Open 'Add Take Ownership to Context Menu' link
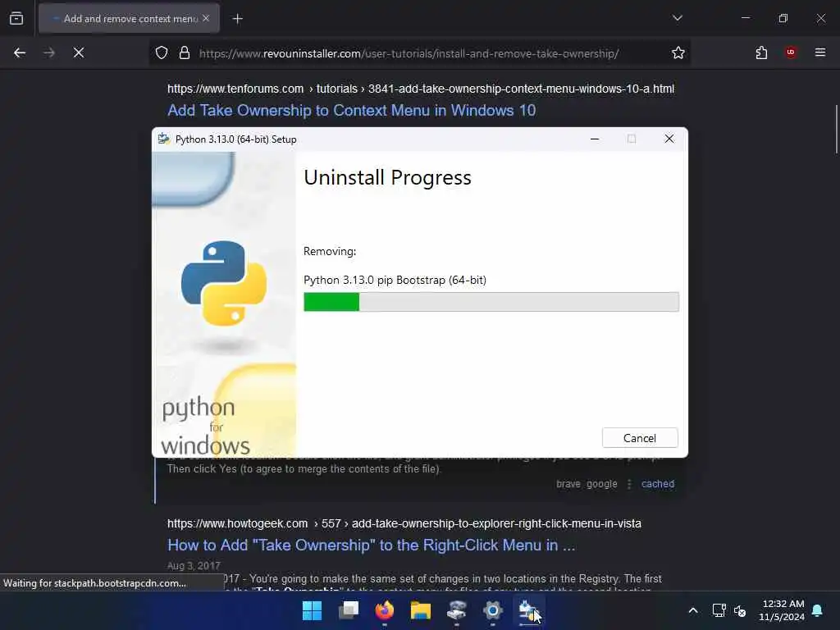This screenshot has width=840, height=630. [x=351, y=110]
